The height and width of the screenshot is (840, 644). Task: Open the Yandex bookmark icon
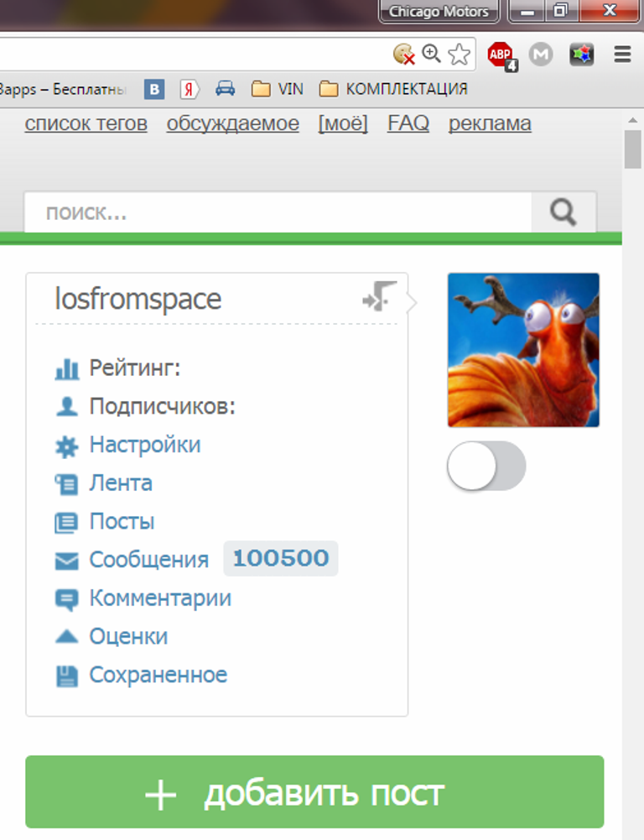[x=190, y=89]
